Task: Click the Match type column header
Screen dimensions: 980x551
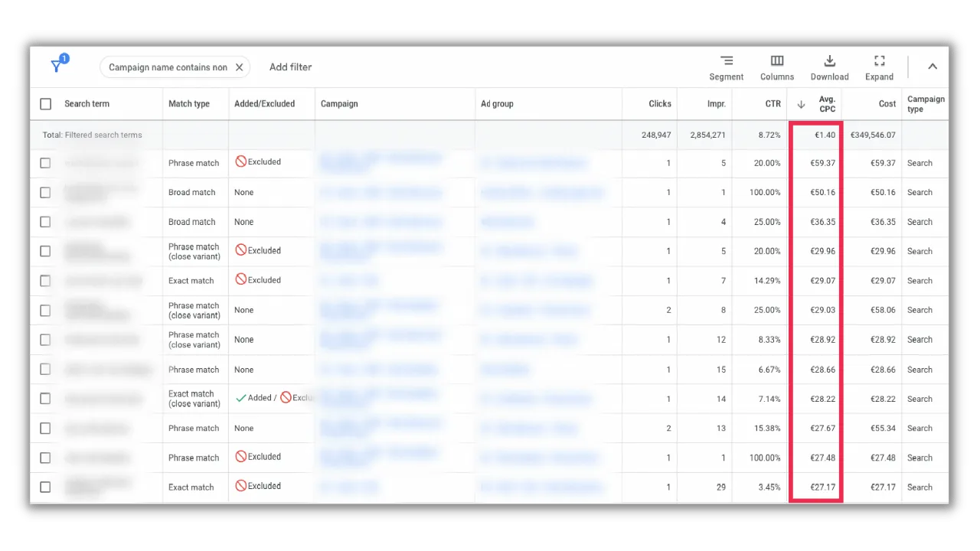Action: click(189, 104)
